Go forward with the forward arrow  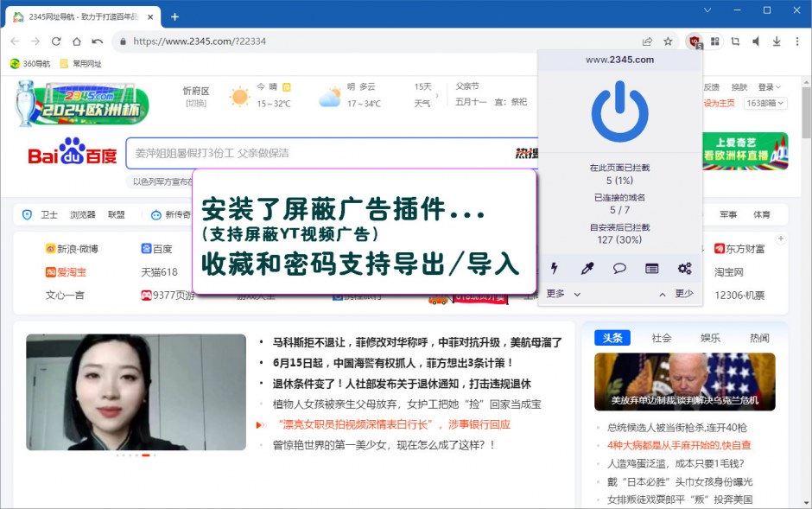tap(35, 41)
